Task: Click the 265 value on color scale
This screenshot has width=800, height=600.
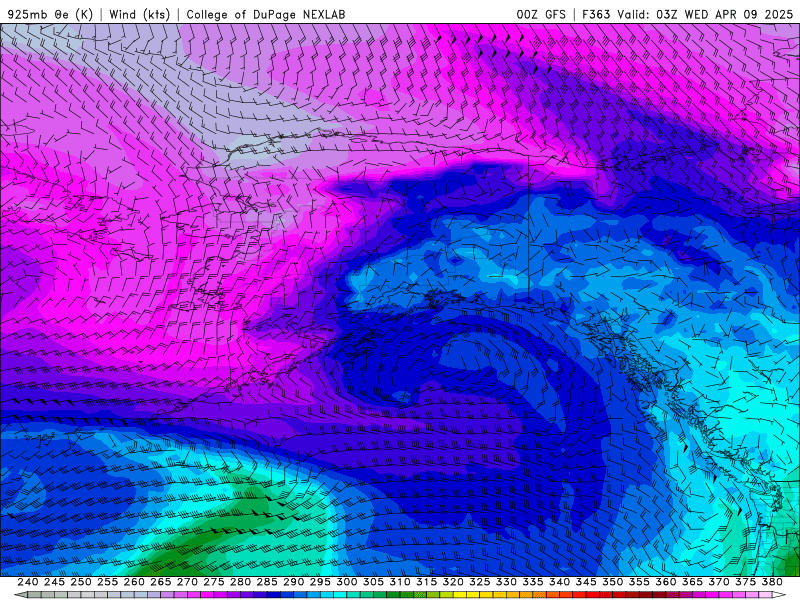Action: (x=161, y=582)
